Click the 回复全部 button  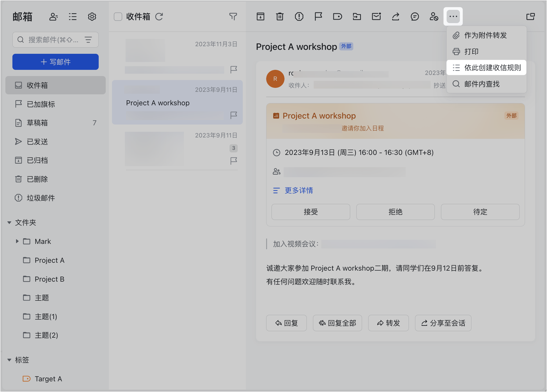(x=338, y=323)
